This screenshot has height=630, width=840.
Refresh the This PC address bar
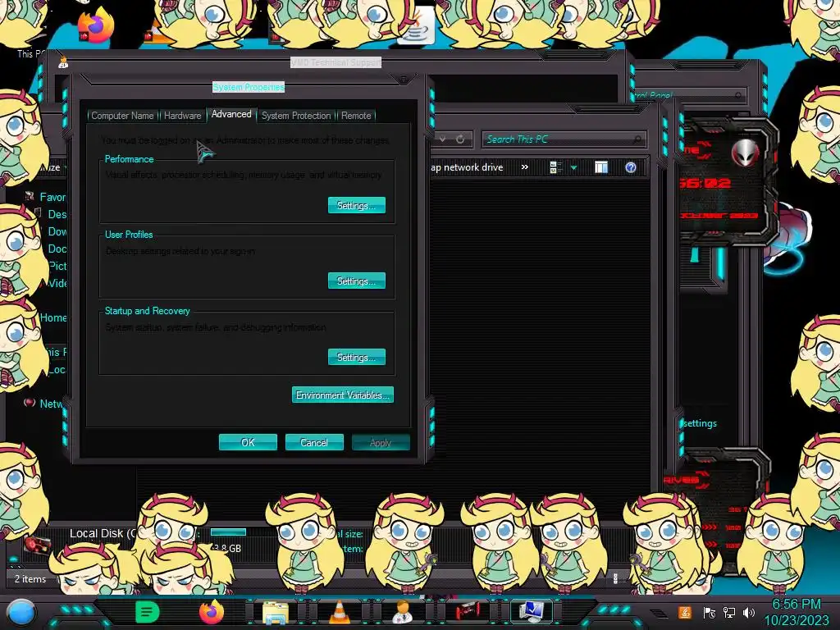[460, 139]
